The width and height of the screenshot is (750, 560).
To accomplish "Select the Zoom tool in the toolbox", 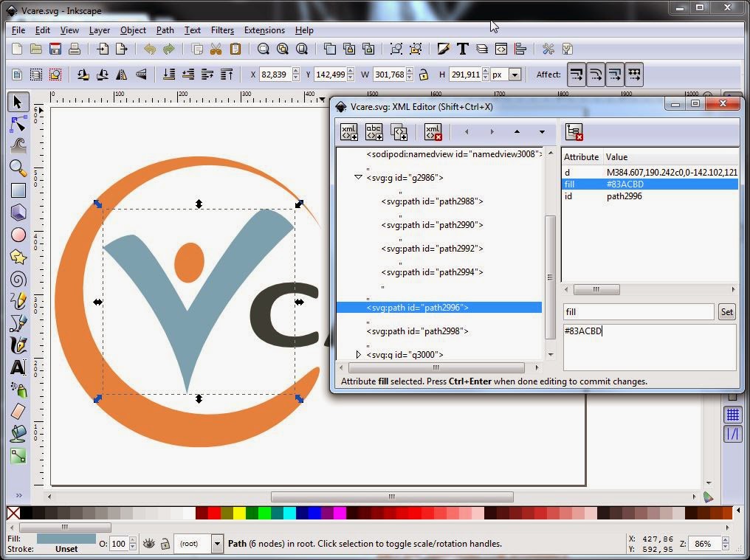I will (17, 168).
